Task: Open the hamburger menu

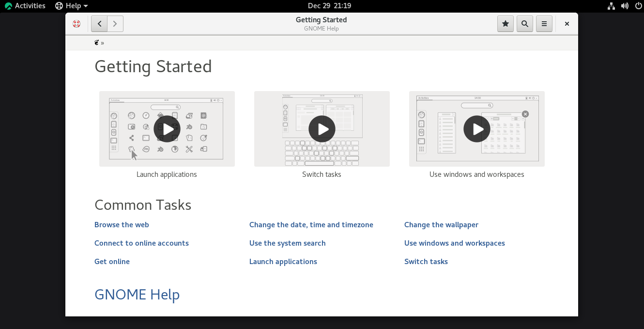Action: pyautogui.click(x=544, y=24)
